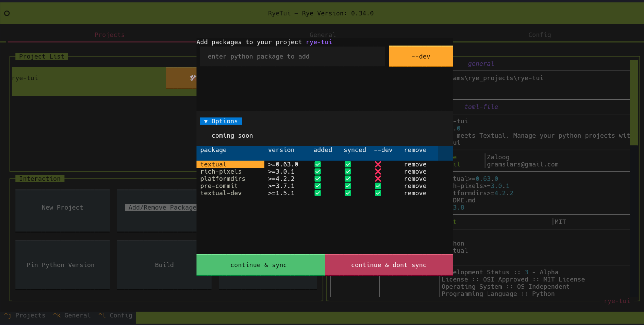Remove the textual-dev package
Screen dimensions: 644x325
coord(415,193)
